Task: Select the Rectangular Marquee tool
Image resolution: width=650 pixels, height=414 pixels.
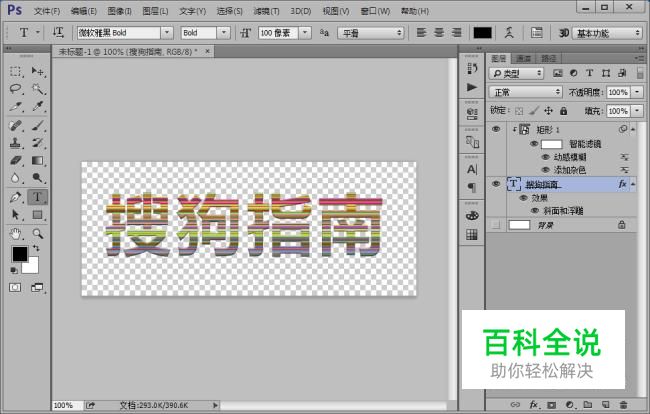Action: (x=16, y=72)
